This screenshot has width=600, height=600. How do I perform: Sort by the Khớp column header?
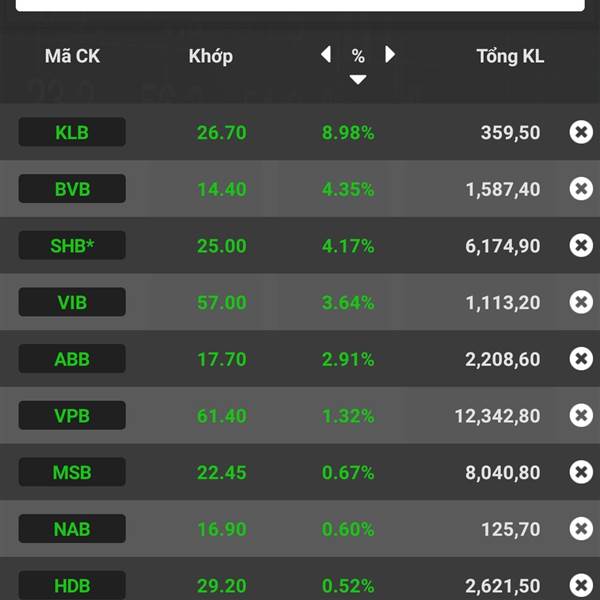tap(210, 57)
